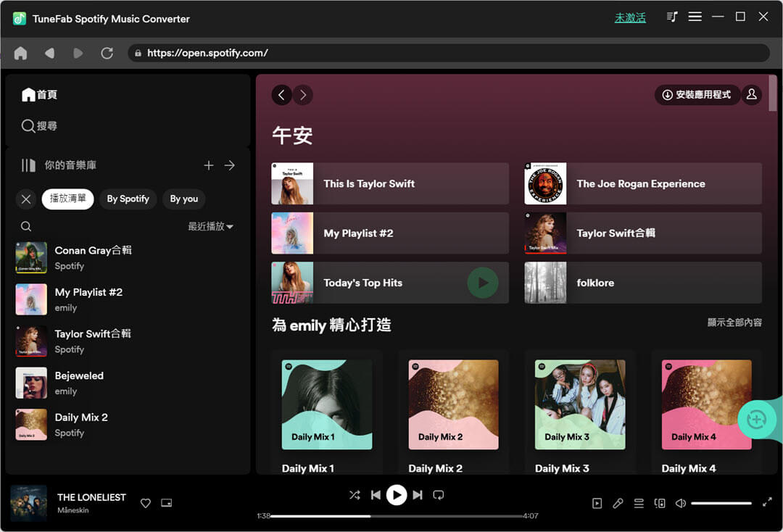Click the main content vertical scrollbar
This screenshot has width=783, height=532.
click(x=773, y=93)
